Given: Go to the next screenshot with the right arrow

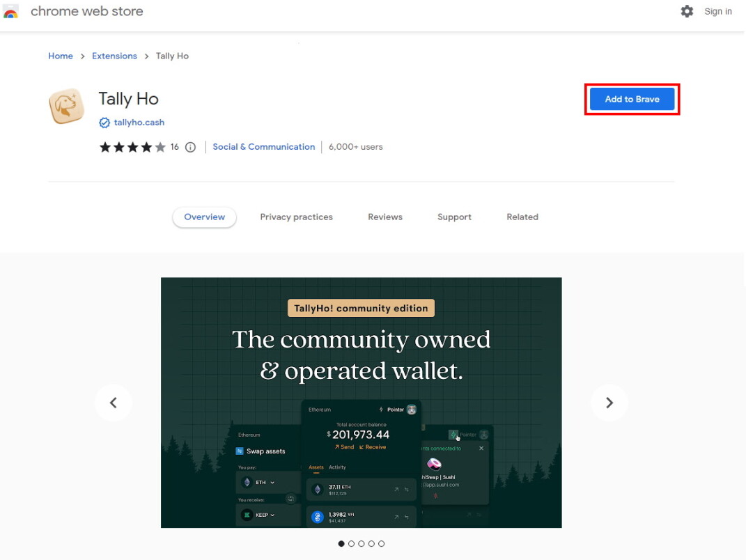Looking at the screenshot, I should pos(609,403).
